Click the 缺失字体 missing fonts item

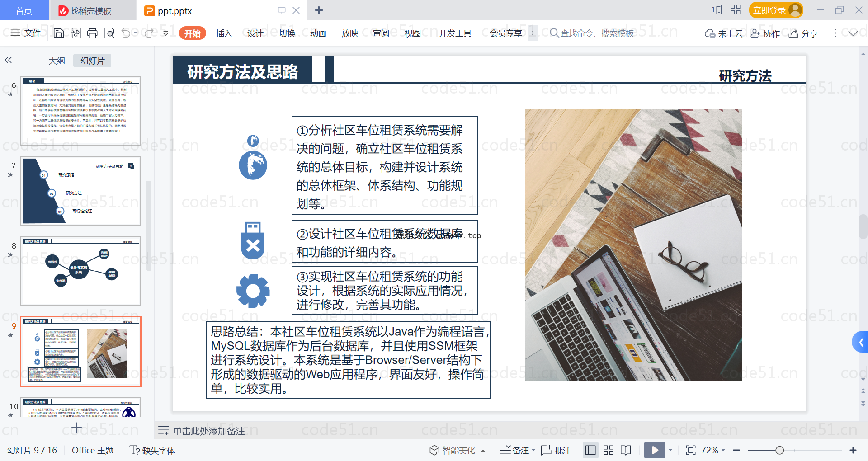[152, 450]
